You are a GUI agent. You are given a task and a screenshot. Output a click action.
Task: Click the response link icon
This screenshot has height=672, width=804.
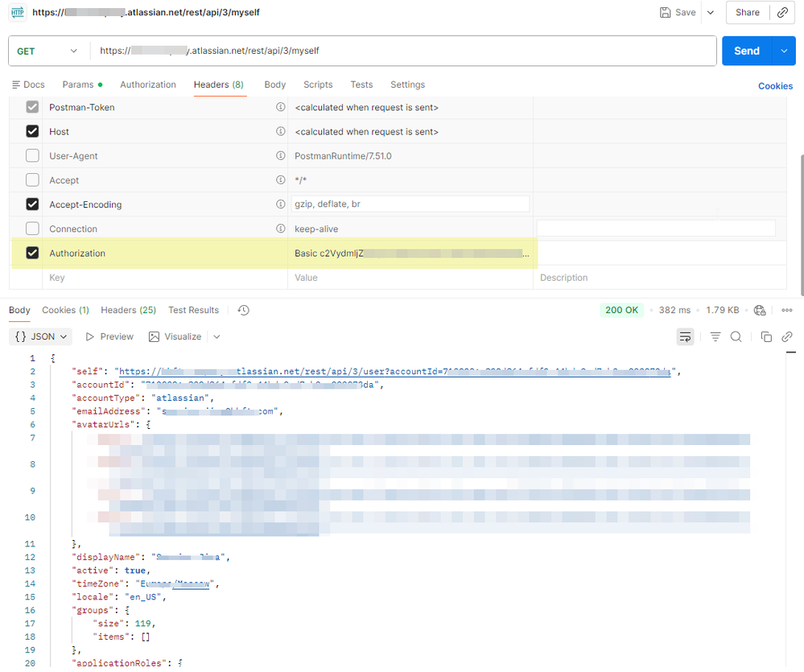[x=786, y=336]
